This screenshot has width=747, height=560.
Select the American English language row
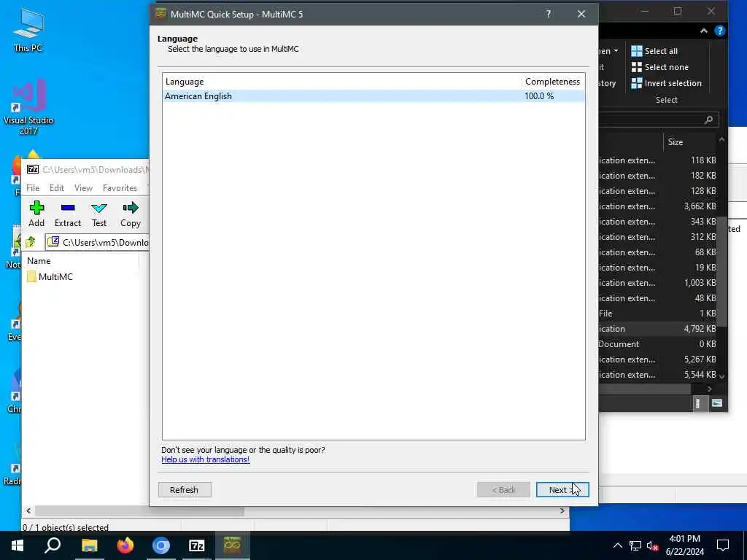click(x=373, y=96)
